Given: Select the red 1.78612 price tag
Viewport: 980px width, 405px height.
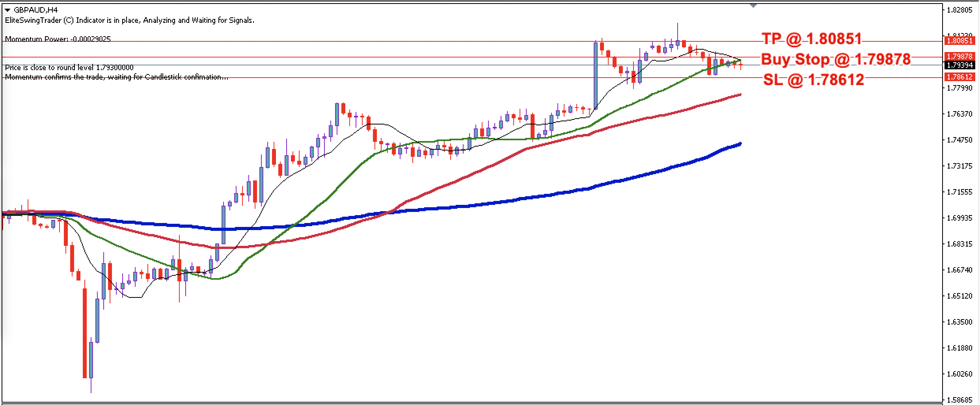Looking at the screenshot, I should click(x=960, y=77).
